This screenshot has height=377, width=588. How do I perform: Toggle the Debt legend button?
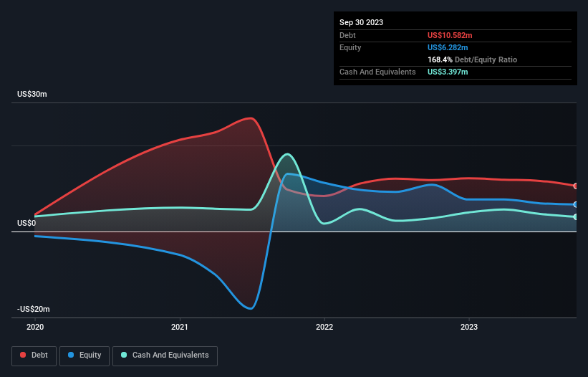point(34,355)
